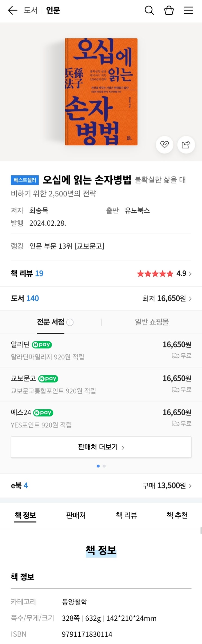Open 교보문고 seller listing

[23, 378]
